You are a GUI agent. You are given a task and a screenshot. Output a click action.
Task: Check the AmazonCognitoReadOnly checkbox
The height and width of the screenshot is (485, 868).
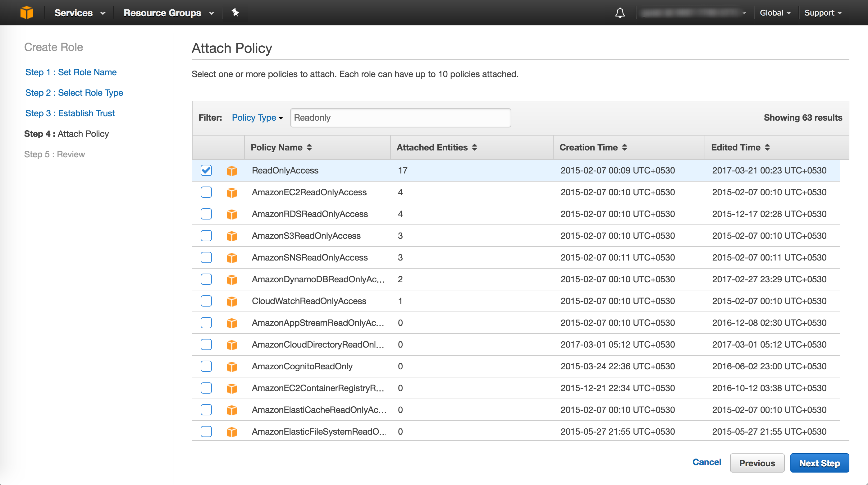coord(206,366)
